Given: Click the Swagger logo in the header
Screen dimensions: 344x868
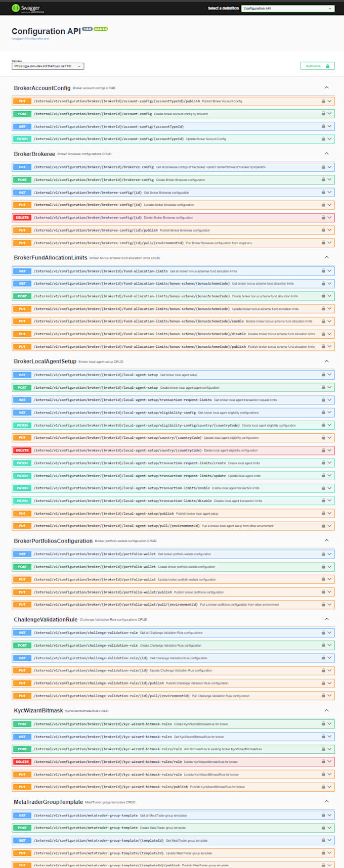Looking at the screenshot, I should coord(26,8).
